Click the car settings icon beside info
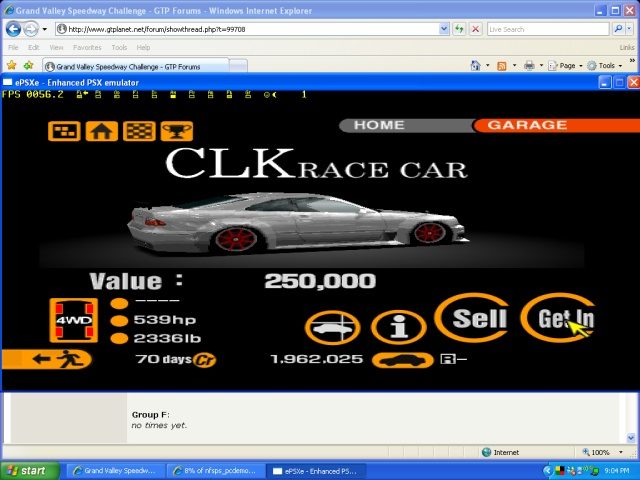Viewport: 640px width, 480px height. 333,326
